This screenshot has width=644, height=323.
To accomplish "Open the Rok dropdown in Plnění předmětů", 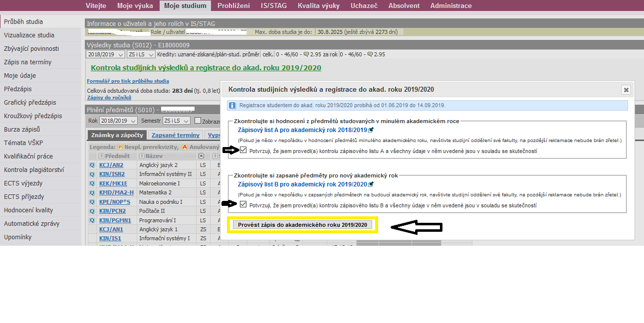I will (x=118, y=121).
